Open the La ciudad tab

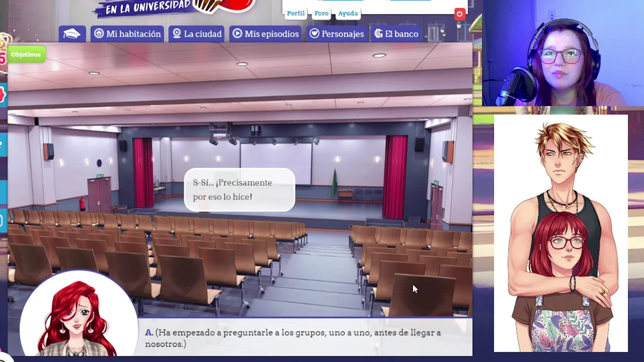pyautogui.click(x=197, y=34)
